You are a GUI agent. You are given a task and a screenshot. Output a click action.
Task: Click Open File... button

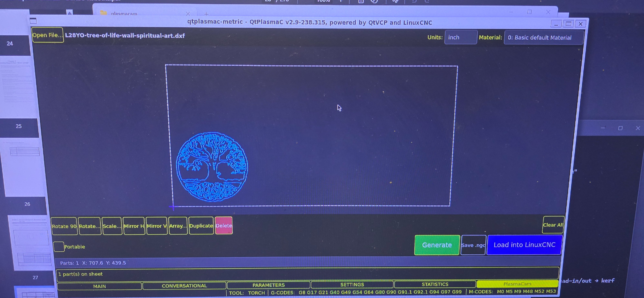(47, 35)
